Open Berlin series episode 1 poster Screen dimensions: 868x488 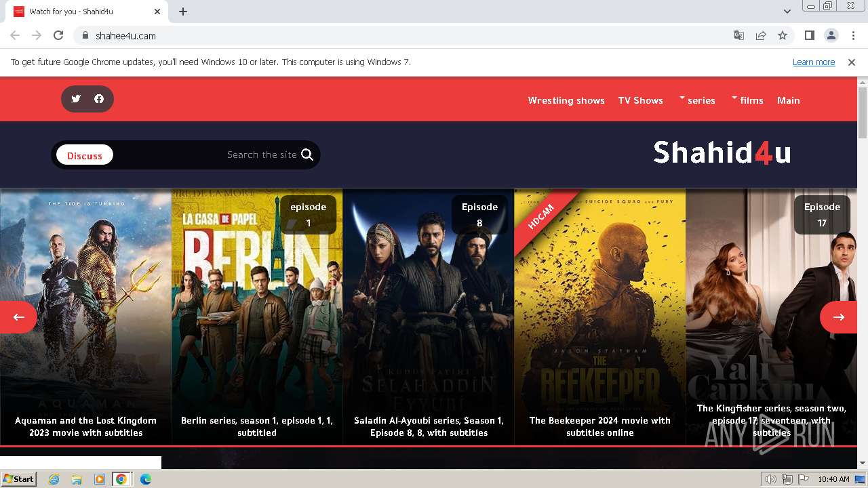point(257,317)
